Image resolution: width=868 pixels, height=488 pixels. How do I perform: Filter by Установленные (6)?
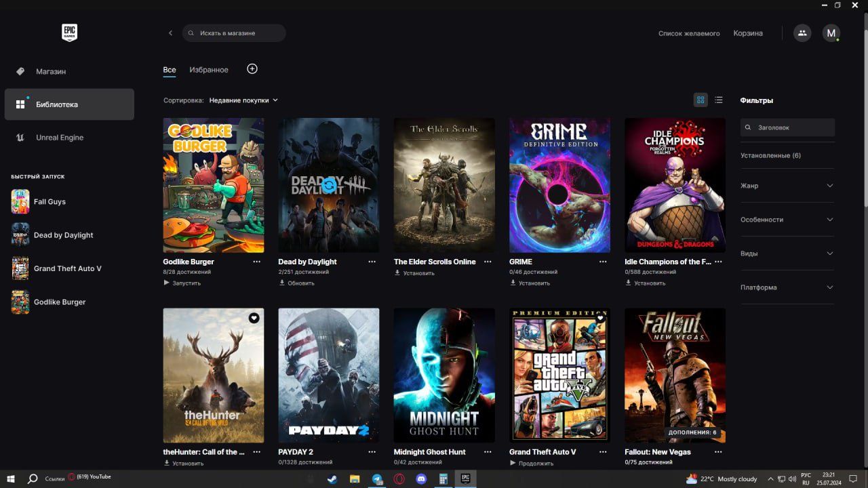pyautogui.click(x=770, y=155)
